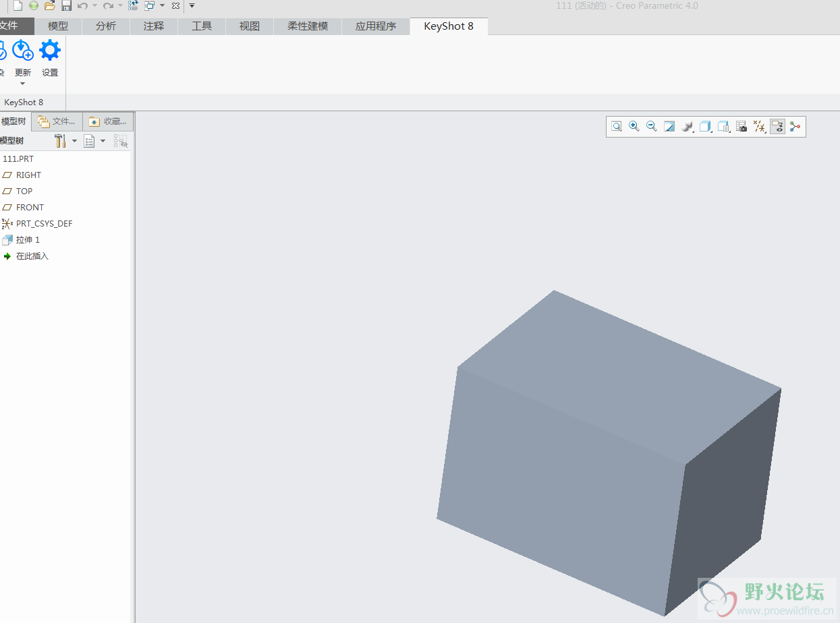Open the saved orientations cube icon
The width and height of the screenshot is (840, 623).
coord(706,126)
